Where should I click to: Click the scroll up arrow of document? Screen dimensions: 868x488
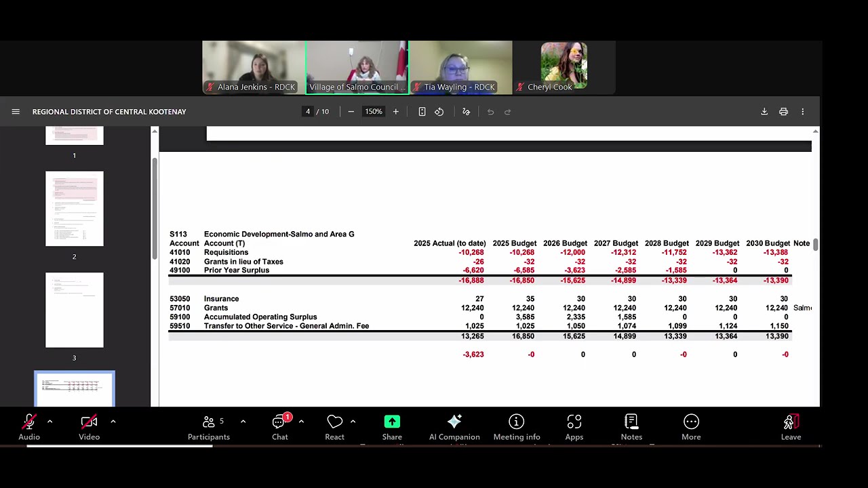pos(816,131)
